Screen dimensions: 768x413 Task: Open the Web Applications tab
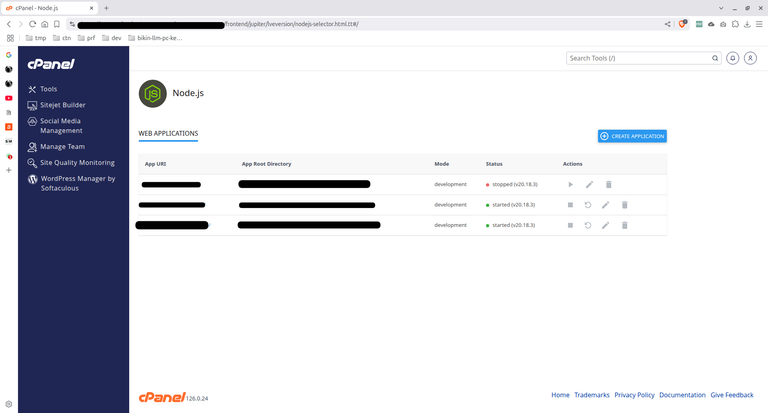click(168, 133)
